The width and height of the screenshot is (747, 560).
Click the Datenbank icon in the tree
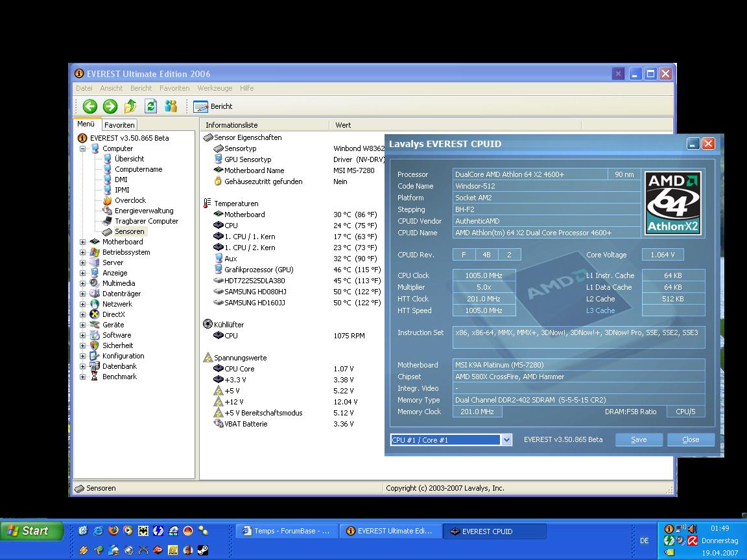pyautogui.click(x=95, y=366)
